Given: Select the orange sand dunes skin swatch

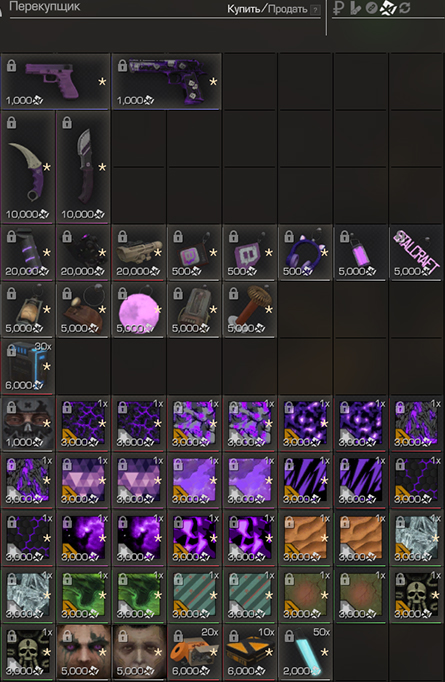Looking at the screenshot, I should [305, 538].
